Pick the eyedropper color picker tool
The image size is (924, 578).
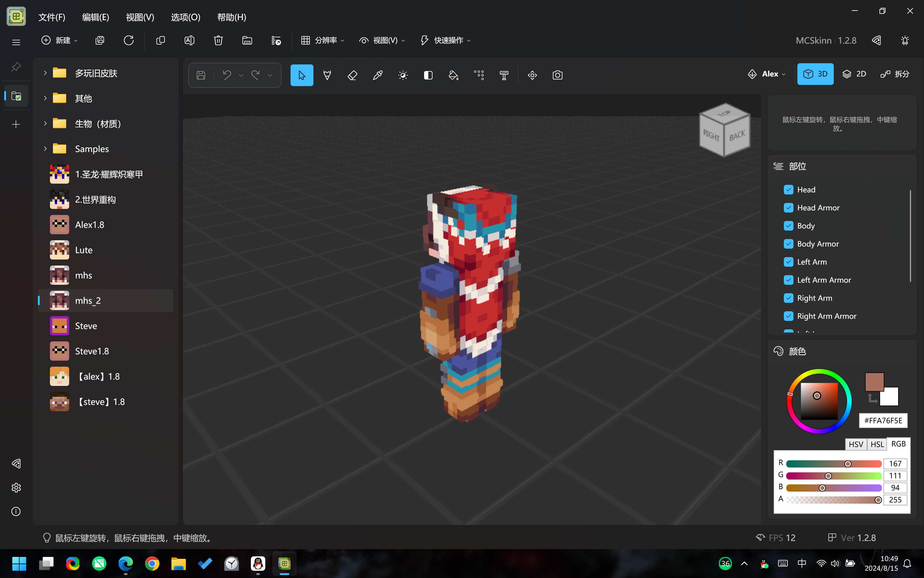tap(377, 75)
